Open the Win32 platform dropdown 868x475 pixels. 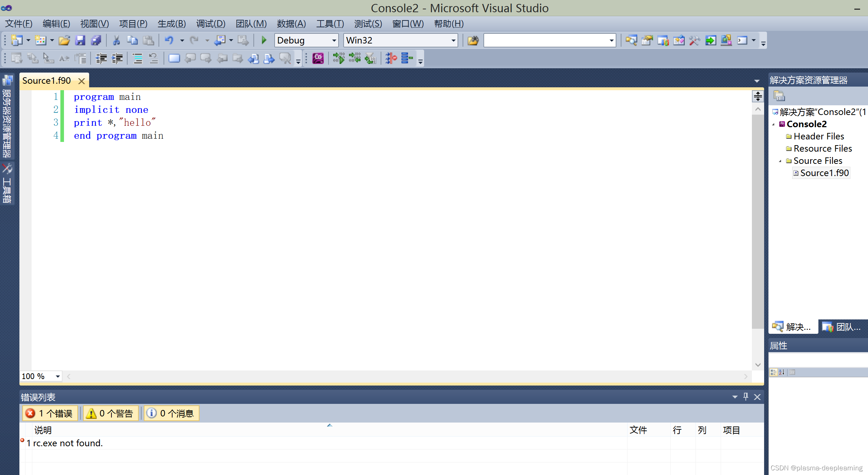coord(453,40)
